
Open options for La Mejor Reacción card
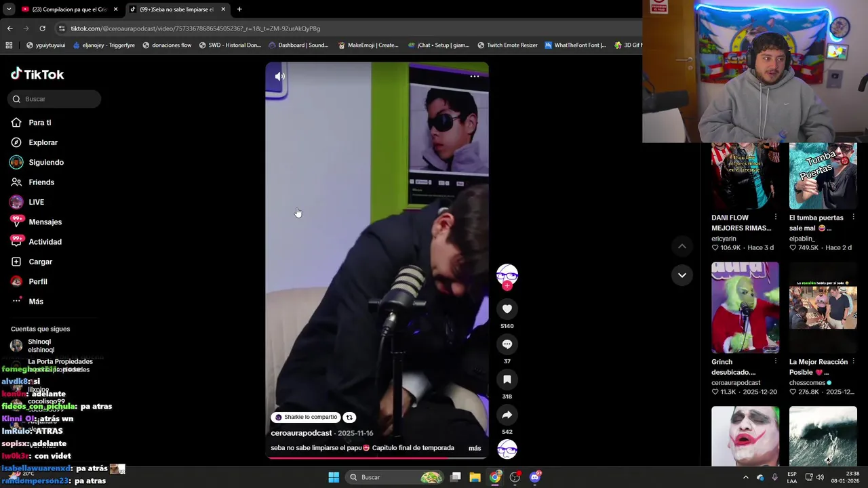click(854, 362)
